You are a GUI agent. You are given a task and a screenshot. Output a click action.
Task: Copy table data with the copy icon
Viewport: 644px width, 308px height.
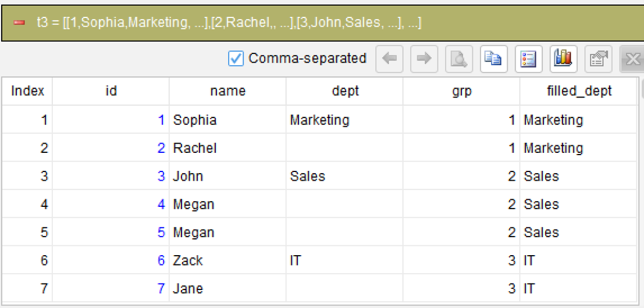(x=494, y=59)
